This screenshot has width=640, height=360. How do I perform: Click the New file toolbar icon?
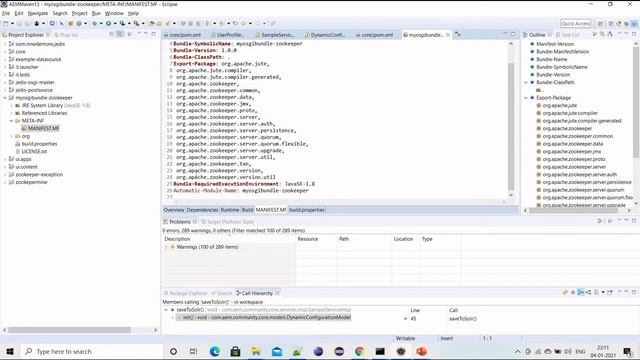(x=6, y=24)
